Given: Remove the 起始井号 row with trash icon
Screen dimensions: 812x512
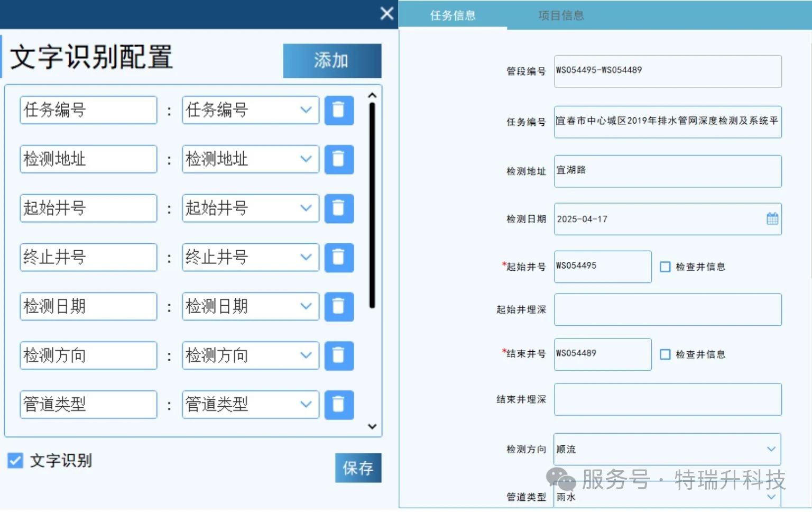Looking at the screenshot, I should pyautogui.click(x=339, y=208).
